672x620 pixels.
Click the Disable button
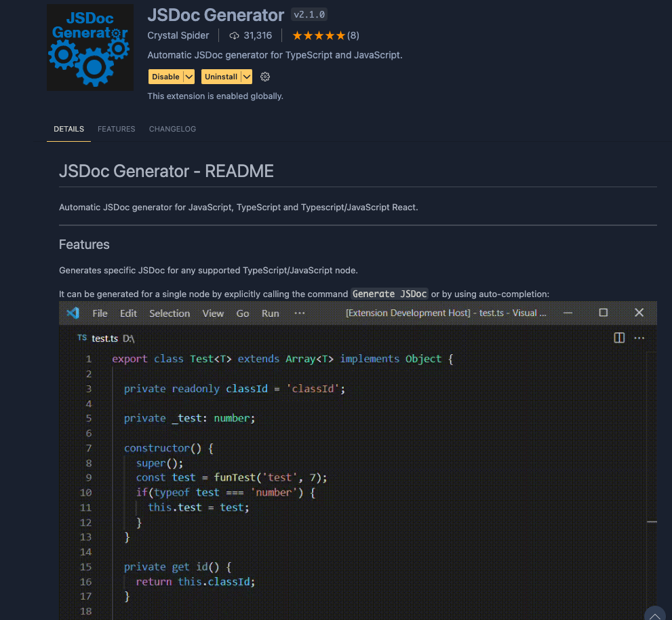[165, 77]
